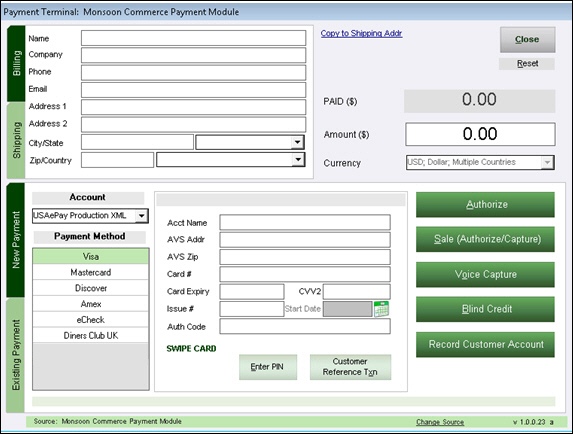Screen dimensions: 573x434
Task: Click the Change Source link
Action: (x=440, y=422)
